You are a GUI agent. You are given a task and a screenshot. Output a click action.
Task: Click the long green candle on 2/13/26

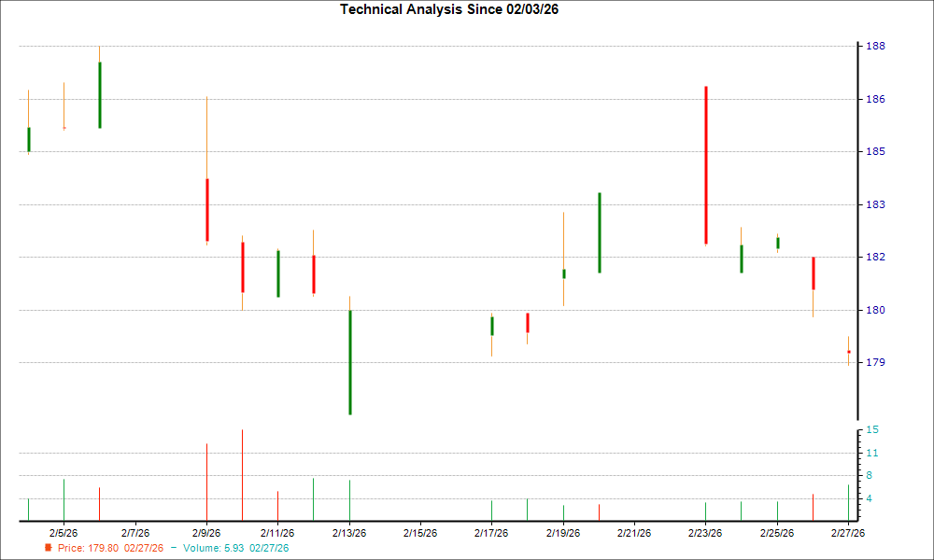351,364
